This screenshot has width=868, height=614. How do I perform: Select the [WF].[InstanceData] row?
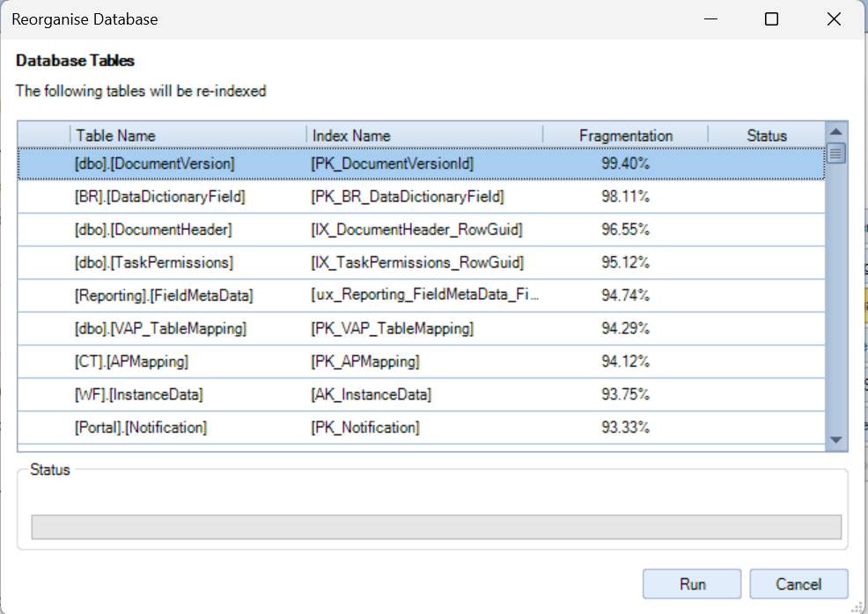pyautogui.click(x=138, y=395)
